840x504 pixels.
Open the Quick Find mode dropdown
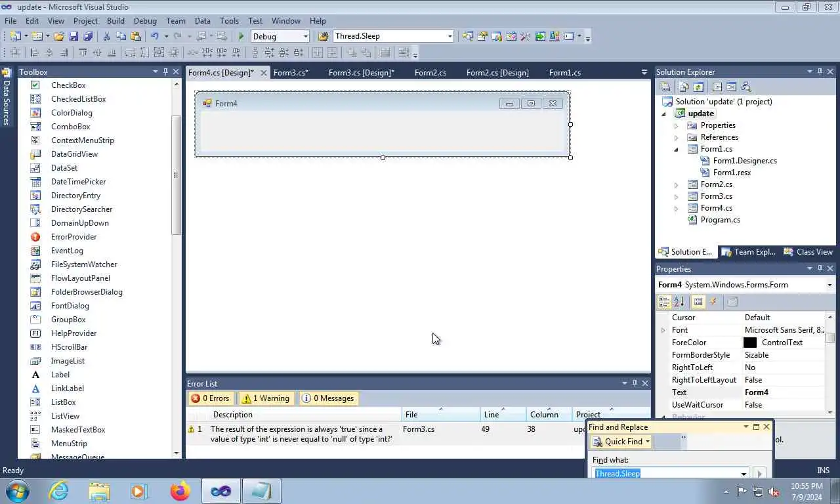tap(647, 442)
